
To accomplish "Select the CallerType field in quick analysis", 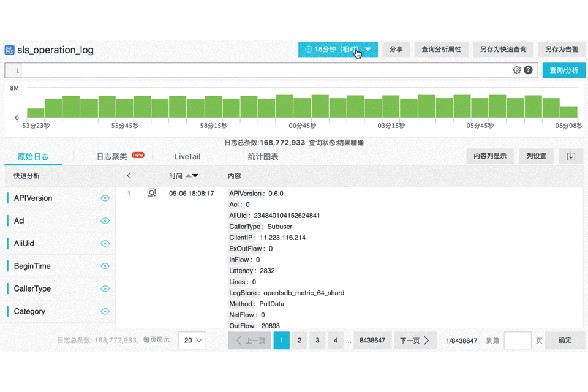I will click(32, 288).
